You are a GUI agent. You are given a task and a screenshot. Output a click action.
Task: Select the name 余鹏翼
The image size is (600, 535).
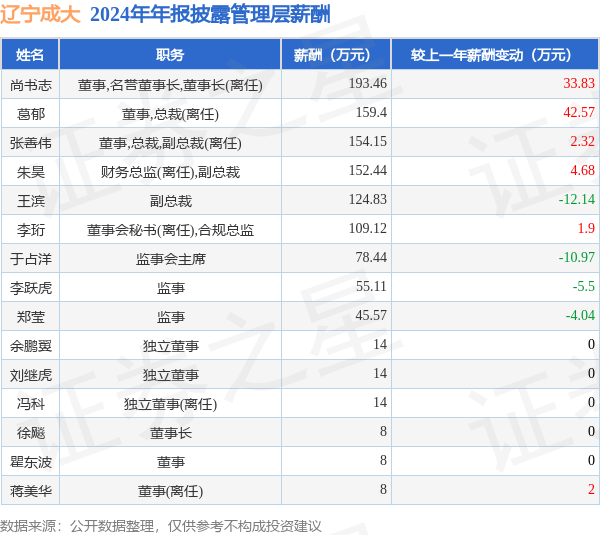31,346
